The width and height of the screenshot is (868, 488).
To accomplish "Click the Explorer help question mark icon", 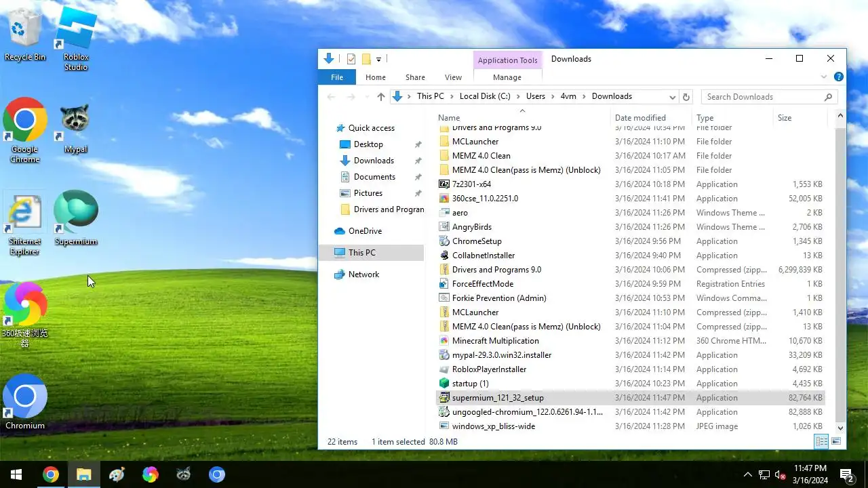I will pyautogui.click(x=839, y=77).
